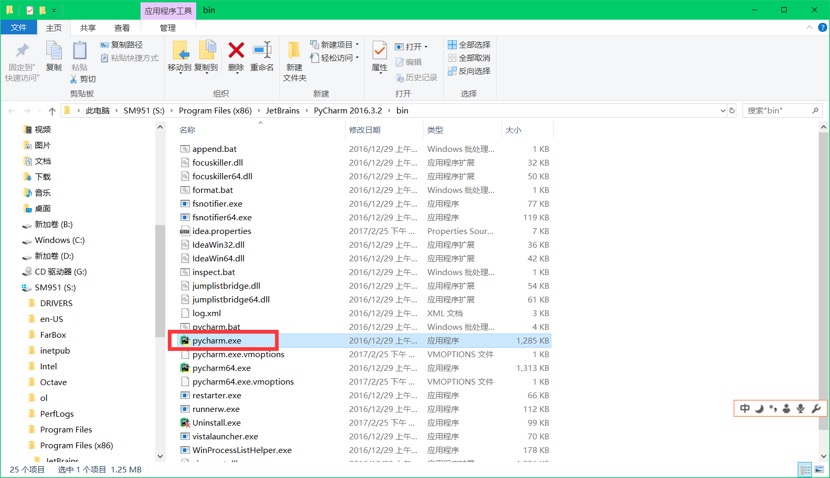
Task: Select Downloads (下载) in navigation pane
Action: [x=42, y=177]
